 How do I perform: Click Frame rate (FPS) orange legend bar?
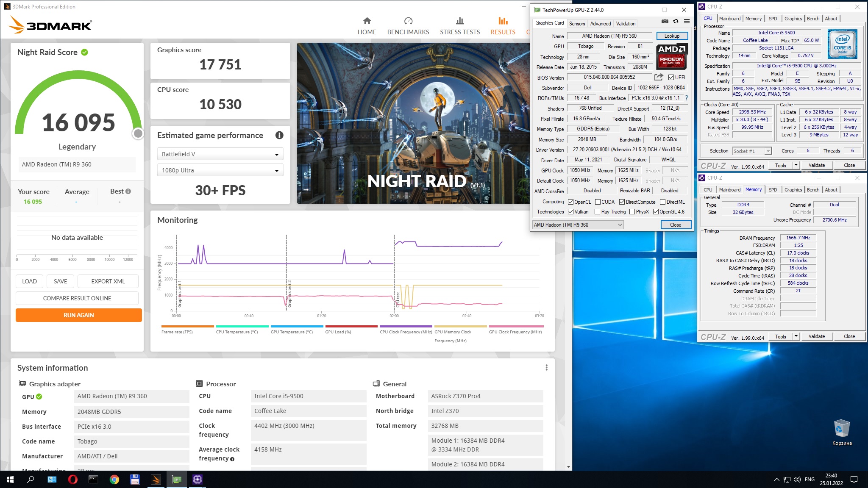[188, 326]
